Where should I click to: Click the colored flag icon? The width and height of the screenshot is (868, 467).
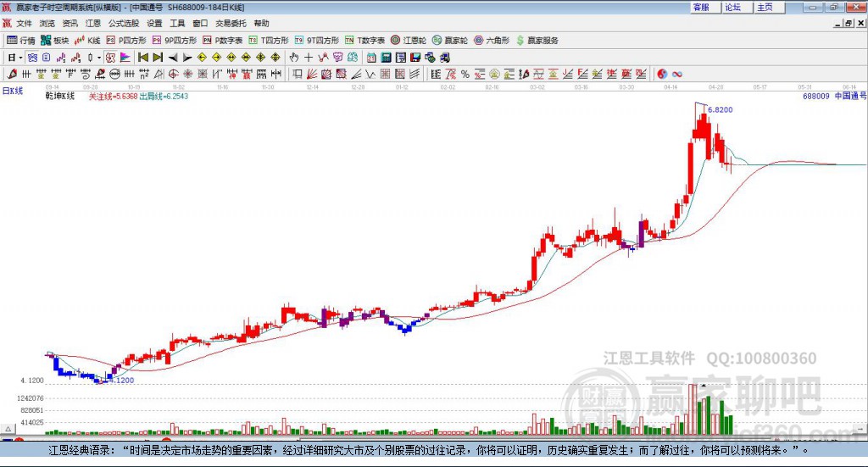125,58
